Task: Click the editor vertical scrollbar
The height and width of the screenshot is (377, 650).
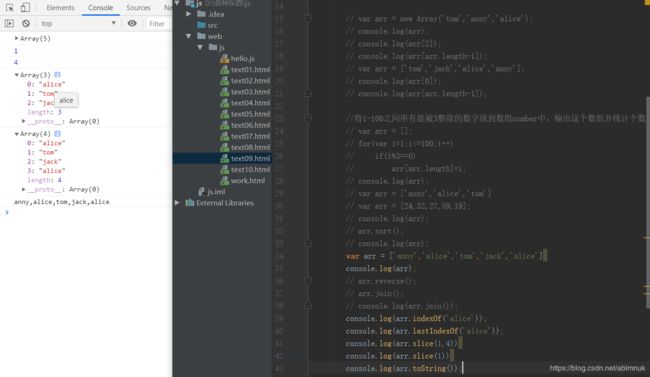Action: coord(648,203)
